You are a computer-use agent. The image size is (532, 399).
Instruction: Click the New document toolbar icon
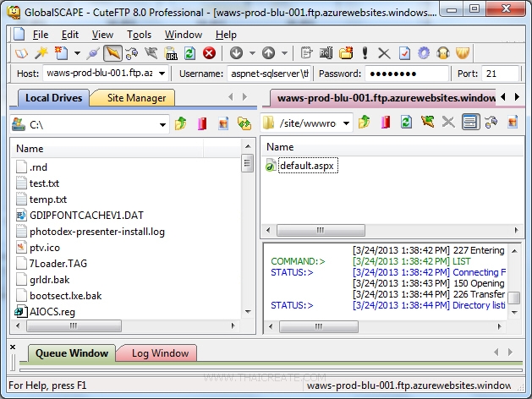tap(61, 53)
